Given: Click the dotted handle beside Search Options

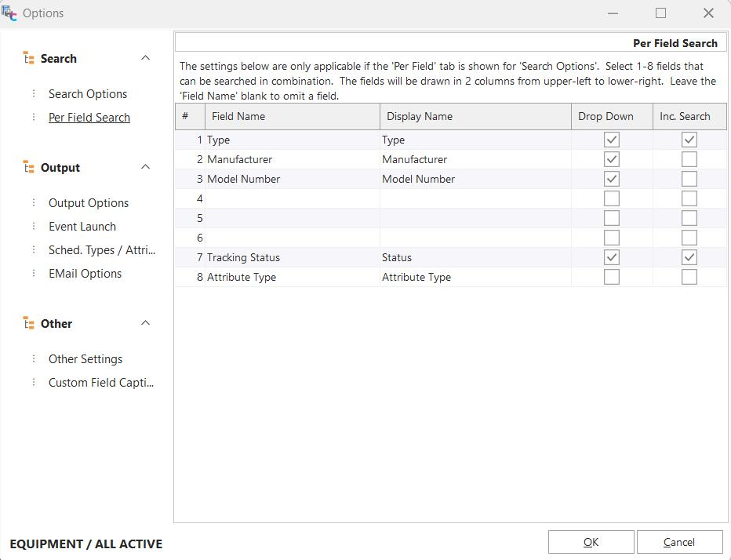Looking at the screenshot, I should 34,94.
